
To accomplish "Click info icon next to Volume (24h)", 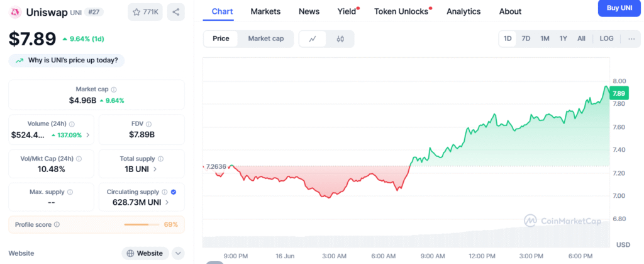I will pos(72,123).
